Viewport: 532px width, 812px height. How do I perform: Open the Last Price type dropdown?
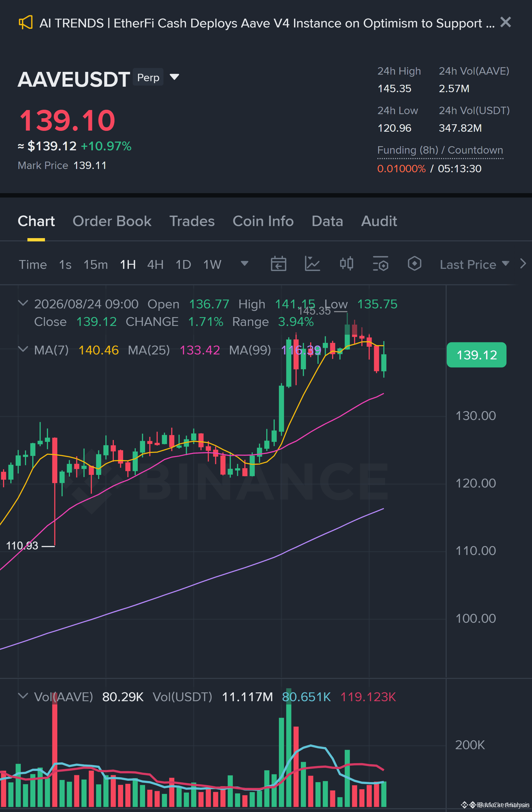[474, 264]
